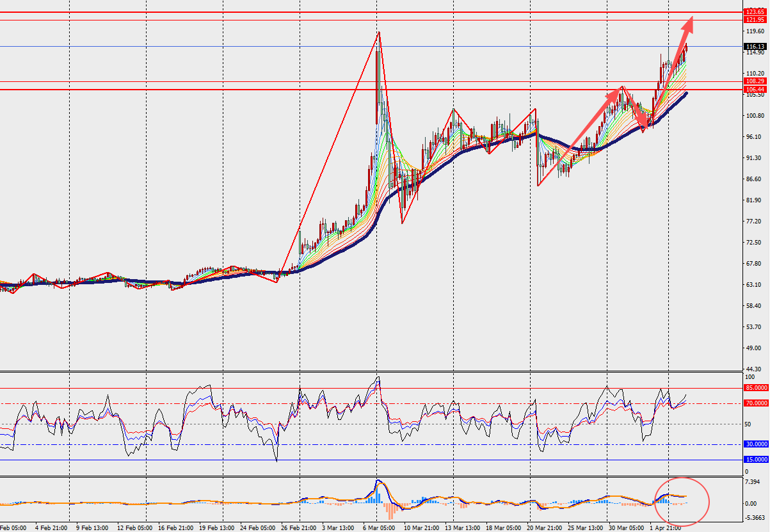Click the zigzag peak of the 6 Mar spike

click(379, 33)
